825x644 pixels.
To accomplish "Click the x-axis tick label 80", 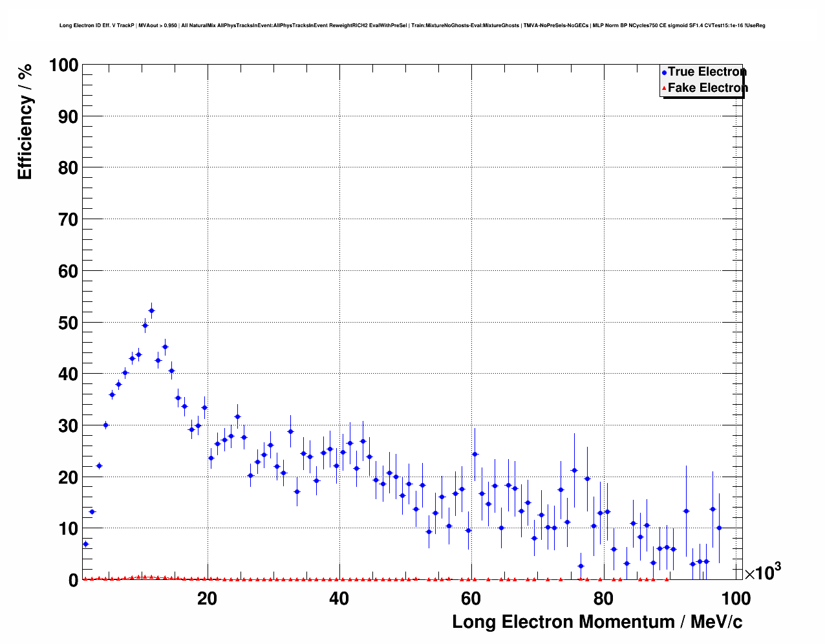I will click(603, 599).
